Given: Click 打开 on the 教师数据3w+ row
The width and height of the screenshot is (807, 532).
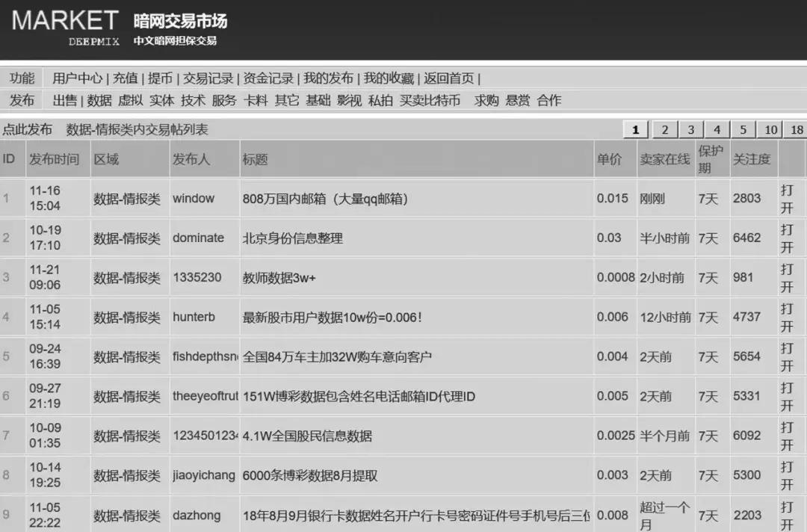Looking at the screenshot, I should pyautogui.click(x=787, y=277).
